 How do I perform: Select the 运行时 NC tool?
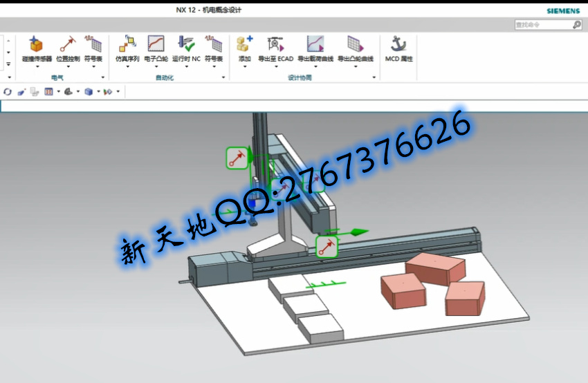tap(186, 46)
